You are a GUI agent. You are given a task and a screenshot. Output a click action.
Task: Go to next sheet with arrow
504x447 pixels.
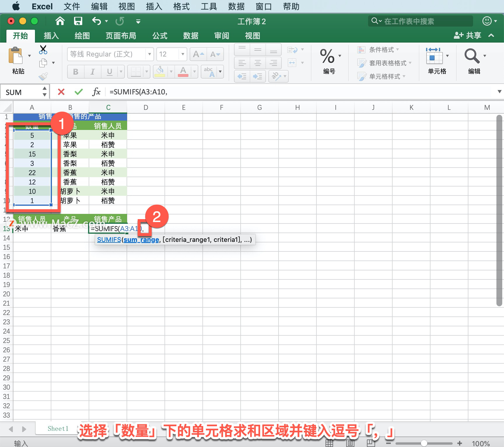pyautogui.click(x=24, y=429)
